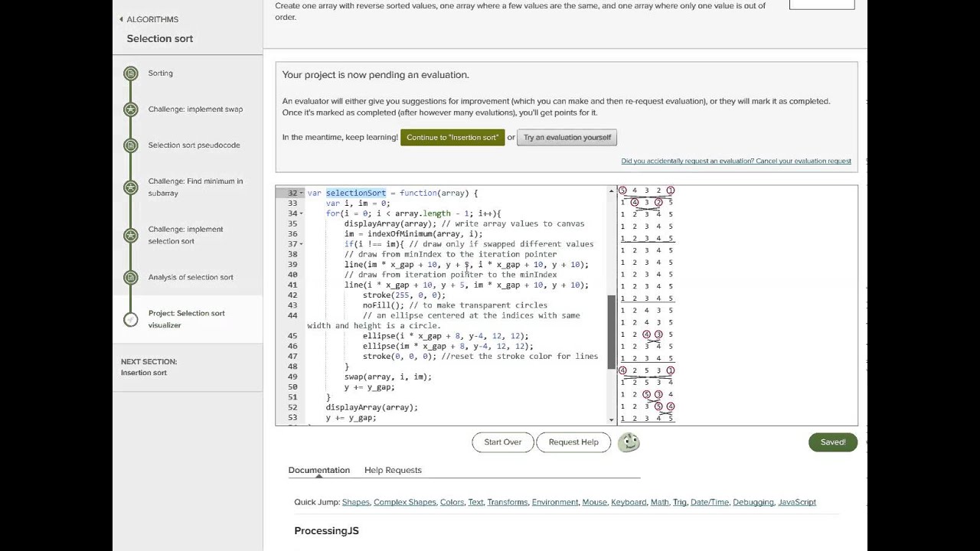Viewport: 980px width, 551px height.
Task: Open Project: Selection sort visualizer item
Action: point(187,319)
